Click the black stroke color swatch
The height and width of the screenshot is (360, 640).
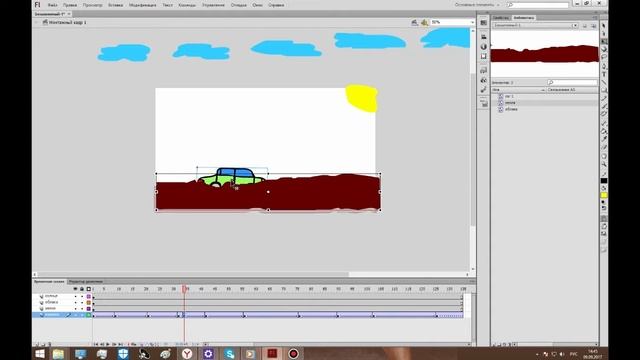point(604,181)
